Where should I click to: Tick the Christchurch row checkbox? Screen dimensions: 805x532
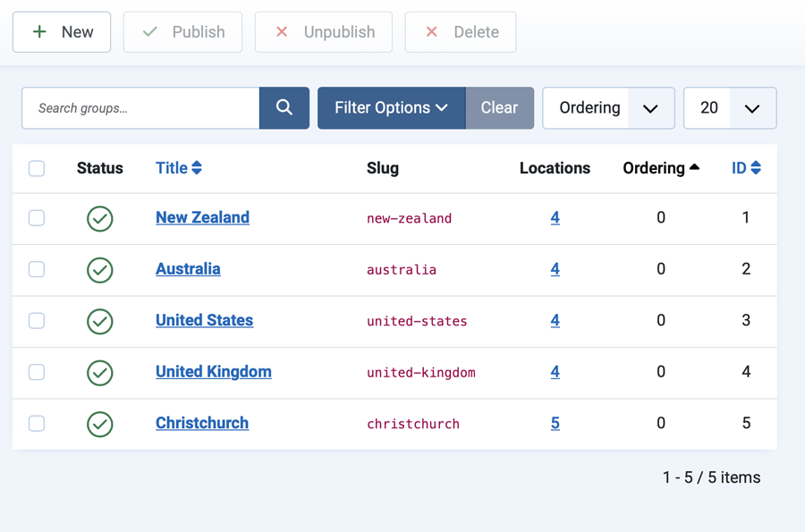click(x=37, y=424)
